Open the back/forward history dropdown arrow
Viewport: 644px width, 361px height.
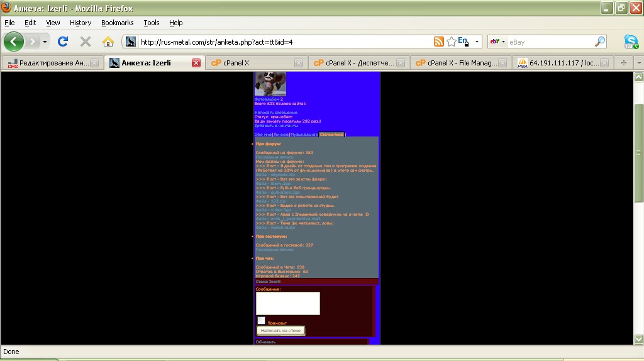click(x=45, y=42)
